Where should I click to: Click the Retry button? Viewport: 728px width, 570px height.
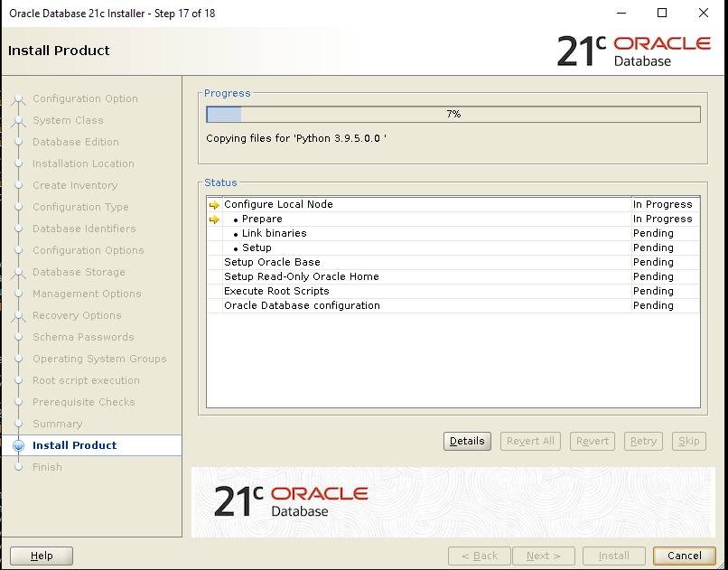643,441
